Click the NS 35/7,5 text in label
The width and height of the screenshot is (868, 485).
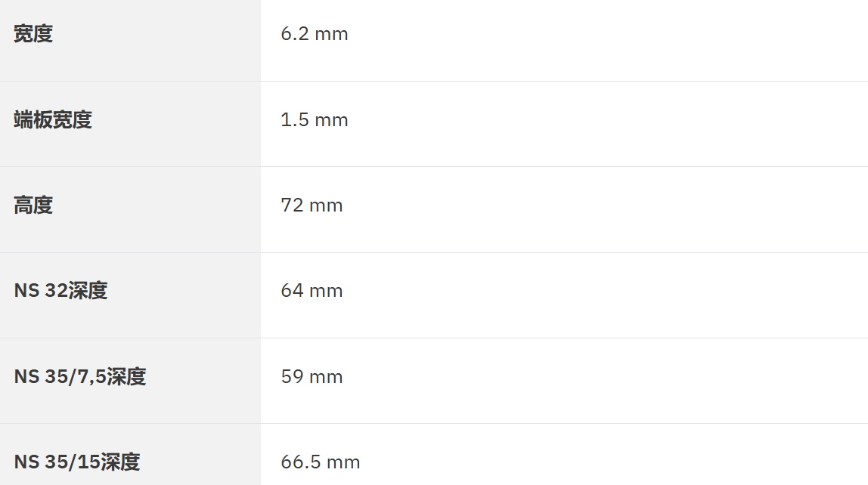(60, 376)
